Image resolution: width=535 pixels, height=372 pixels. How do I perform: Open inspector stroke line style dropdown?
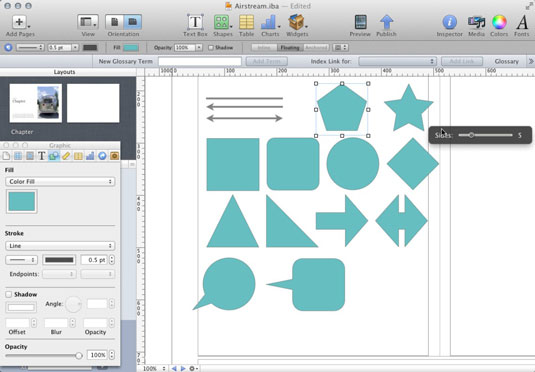pos(21,260)
